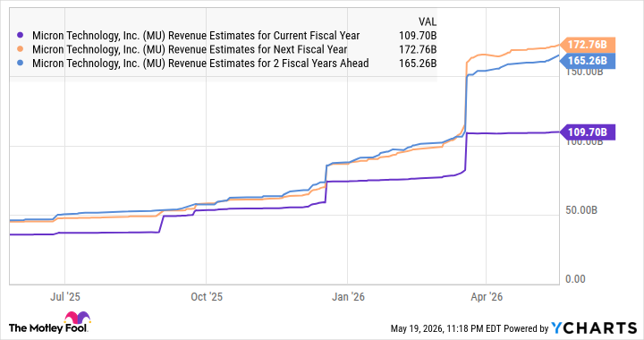Click the blue 165.26B end-of-line value flag
644x340 pixels.
point(588,61)
